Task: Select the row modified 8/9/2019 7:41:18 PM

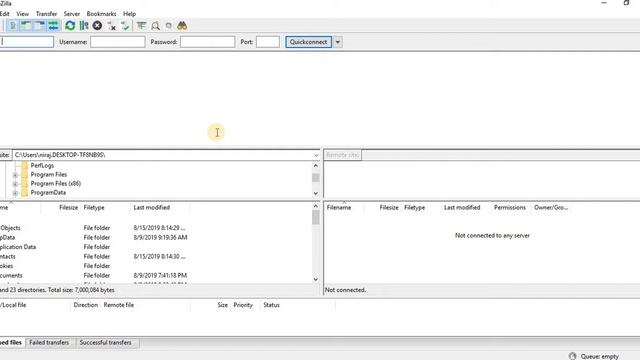Action: 156,276
